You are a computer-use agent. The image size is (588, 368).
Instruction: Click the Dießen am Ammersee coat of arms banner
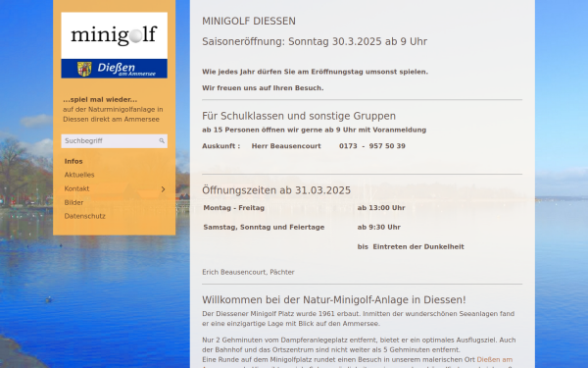pyautogui.click(x=115, y=69)
